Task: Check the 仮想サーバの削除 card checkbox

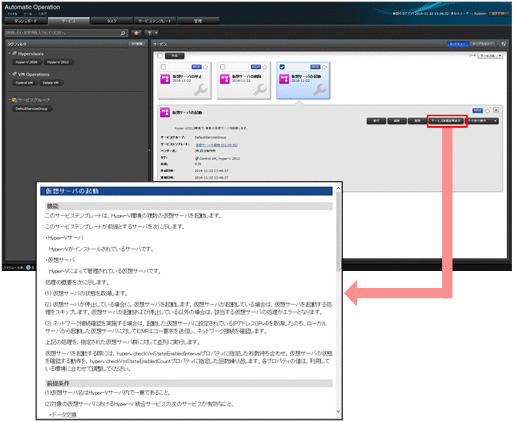Action: [x=223, y=67]
